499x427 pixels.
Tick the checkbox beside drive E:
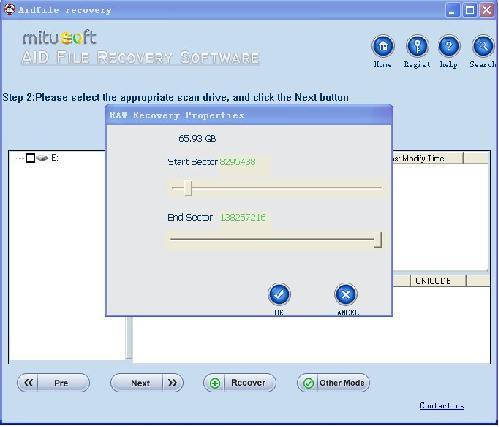(30, 158)
